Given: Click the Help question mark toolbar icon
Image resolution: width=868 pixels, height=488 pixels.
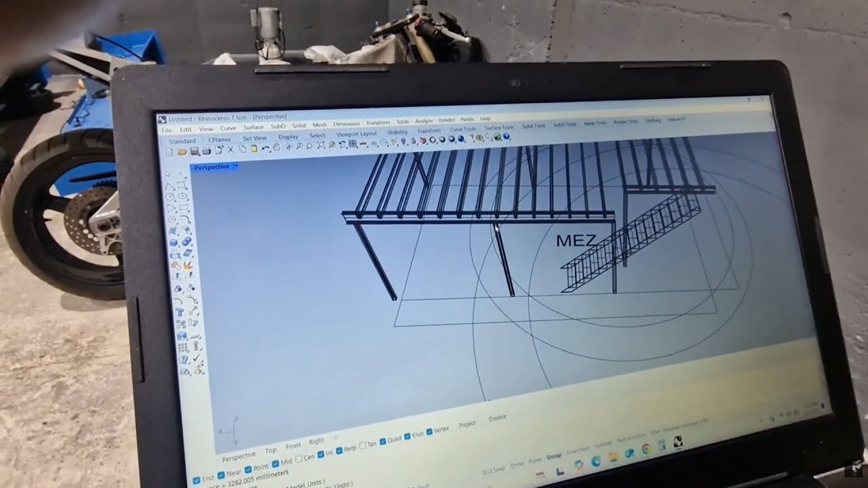Looking at the screenshot, I should pos(507,137).
